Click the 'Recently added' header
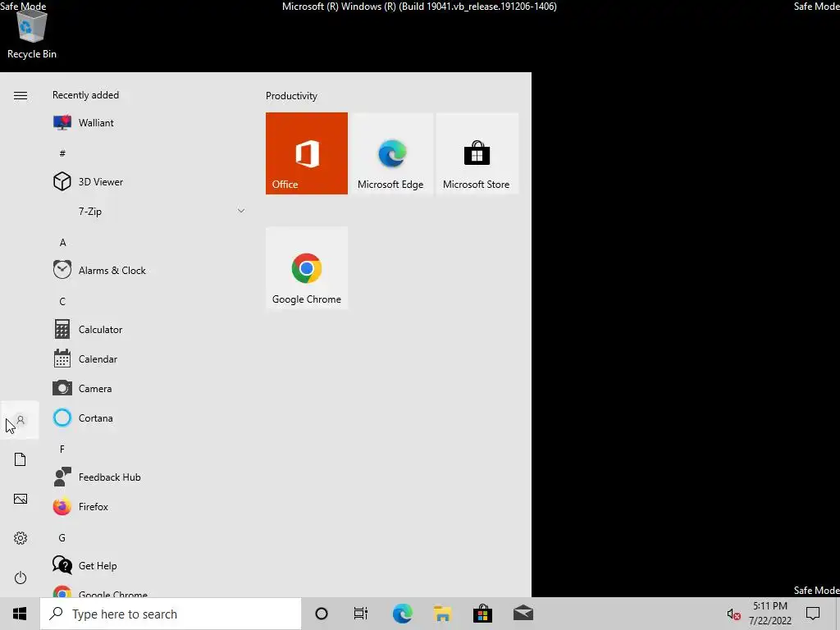 [x=85, y=95]
